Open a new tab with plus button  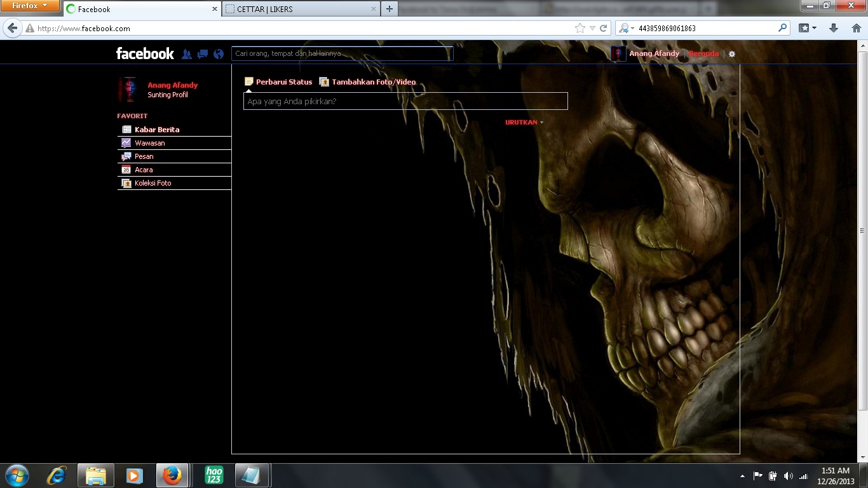(390, 9)
